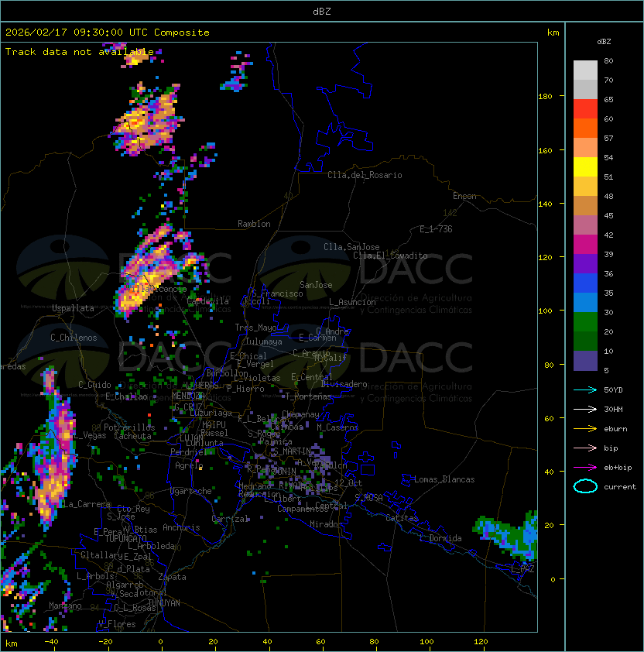644x652 pixels.
Task: Pick the bright yellow swatch in dBZ scale
Action: 585,167
